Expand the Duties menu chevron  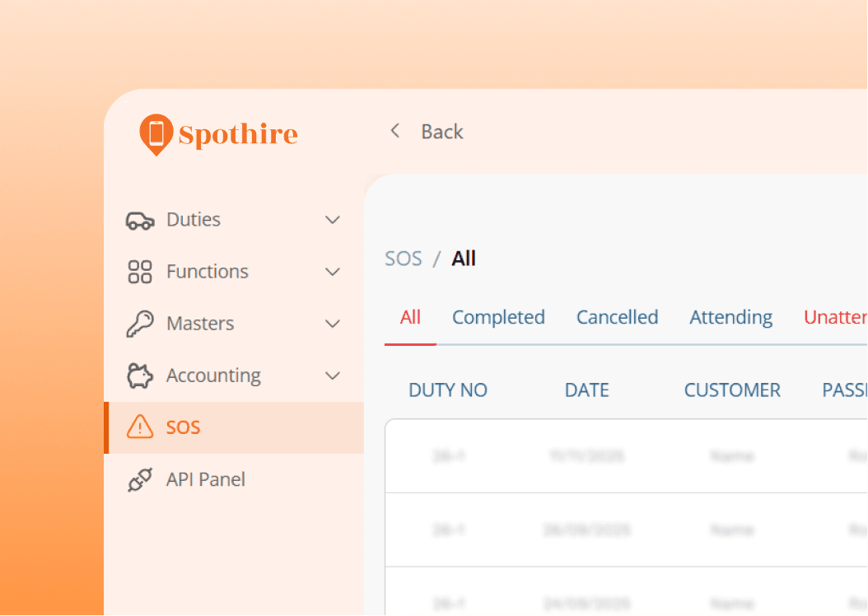click(333, 220)
